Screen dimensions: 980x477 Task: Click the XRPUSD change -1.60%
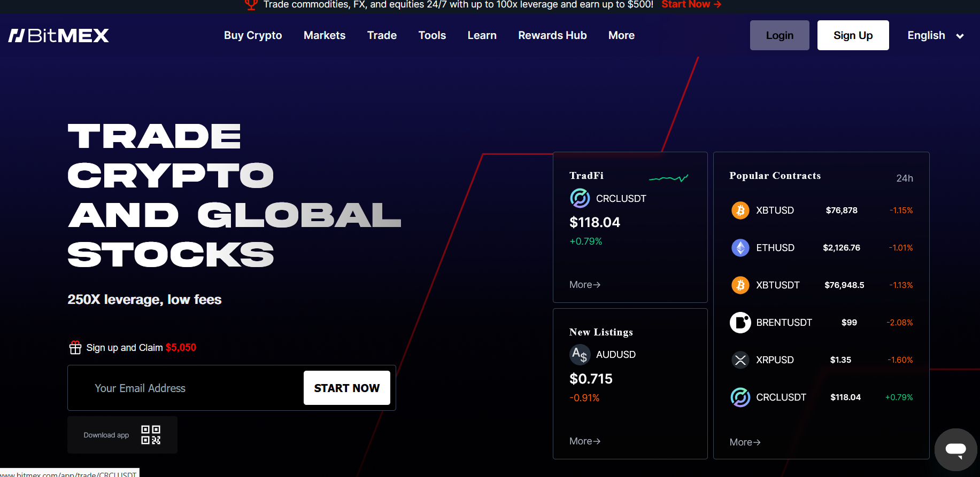coord(900,360)
